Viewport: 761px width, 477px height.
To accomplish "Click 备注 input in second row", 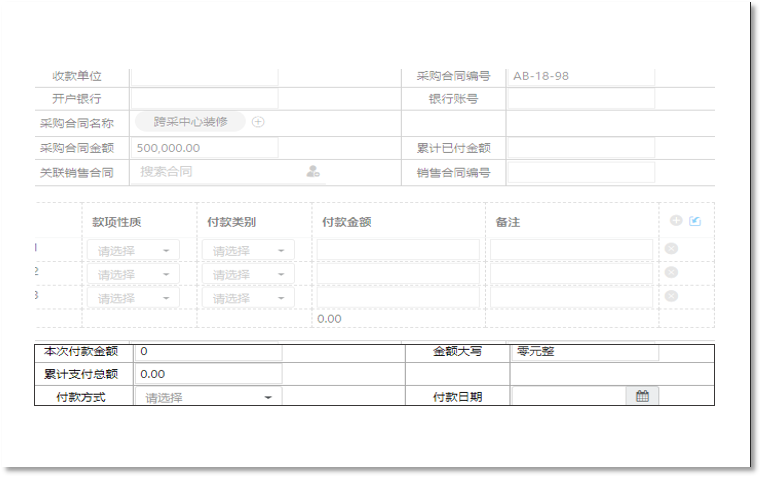I will (571, 273).
